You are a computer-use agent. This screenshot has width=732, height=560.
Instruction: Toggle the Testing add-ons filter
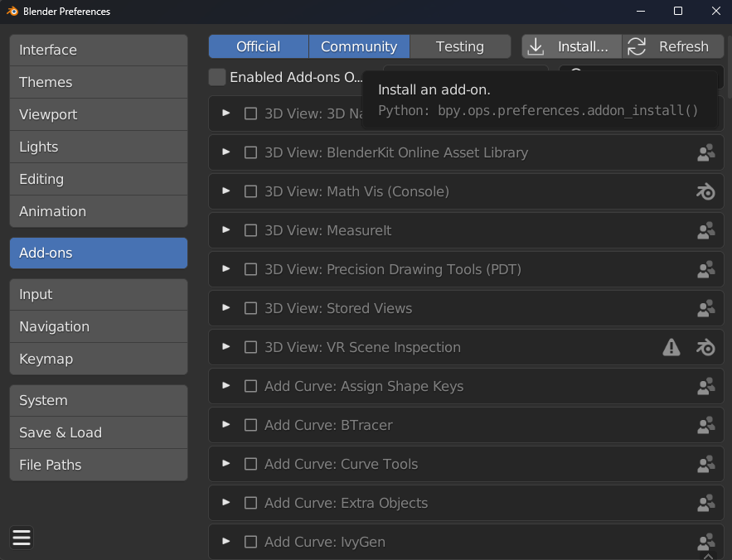[x=460, y=46]
